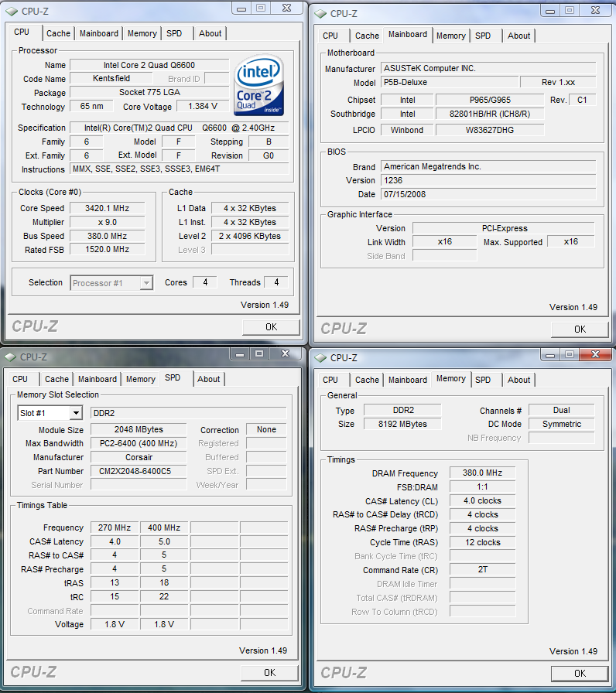Click the Instructions field listing MMX, SSE
The height and width of the screenshot is (693, 616).
179,169
